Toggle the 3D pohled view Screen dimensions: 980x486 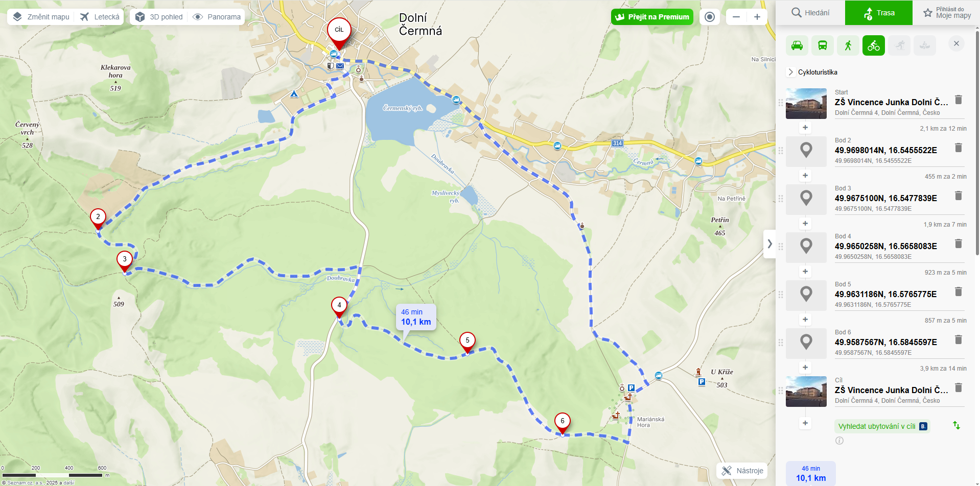click(159, 17)
